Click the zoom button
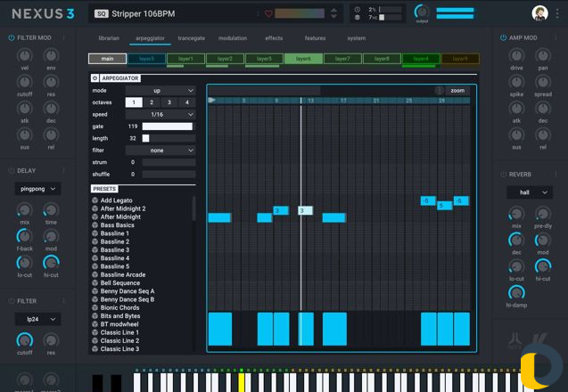The height and width of the screenshot is (392, 568). 457,91
